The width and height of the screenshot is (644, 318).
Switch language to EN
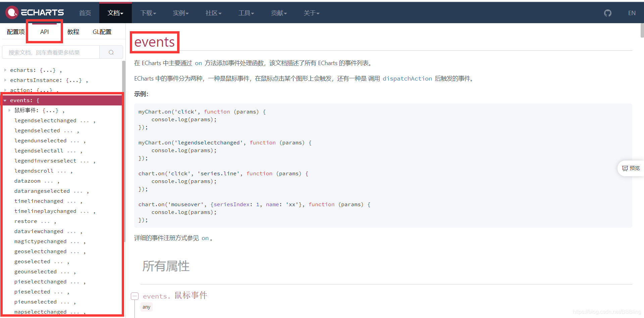click(x=632, y=13)
